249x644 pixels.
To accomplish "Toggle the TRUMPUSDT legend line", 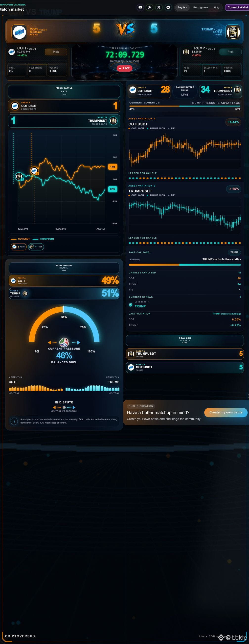I will [44, 239].
